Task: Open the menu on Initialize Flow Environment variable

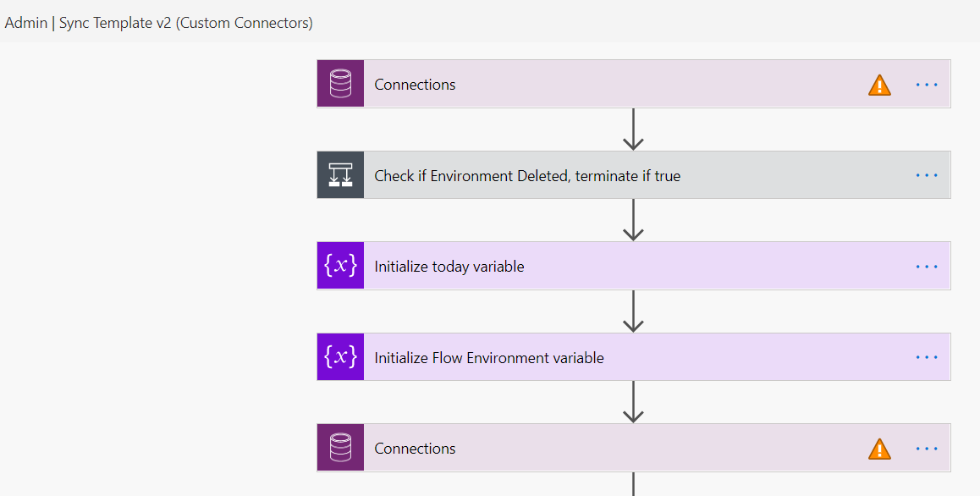Action: tap(927, 356)
